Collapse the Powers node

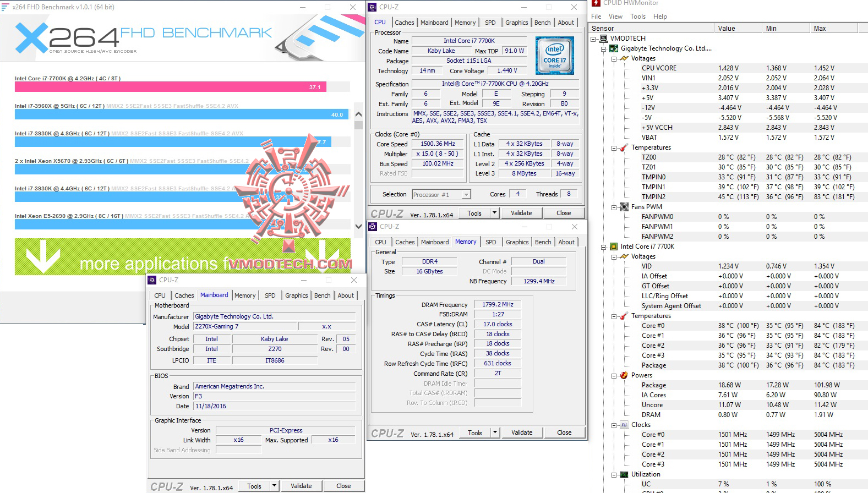(x=614, y=376)
